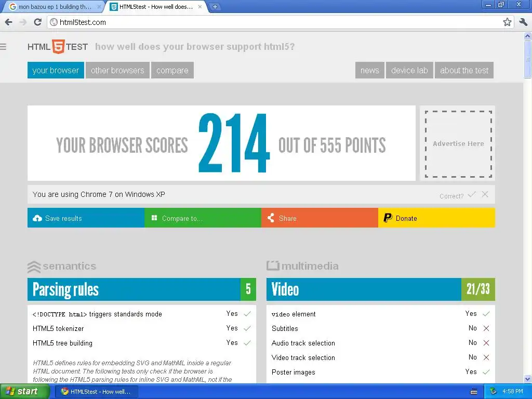The height and width of the screenshot is (399, 532).
Task: Click the 4:58 PM clock
Action: pos(513,392)
